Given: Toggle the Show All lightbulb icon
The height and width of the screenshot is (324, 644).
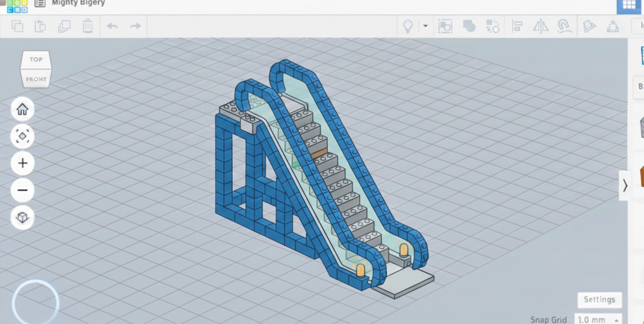Looking at the screenshot, I should (x=408, y=26).
